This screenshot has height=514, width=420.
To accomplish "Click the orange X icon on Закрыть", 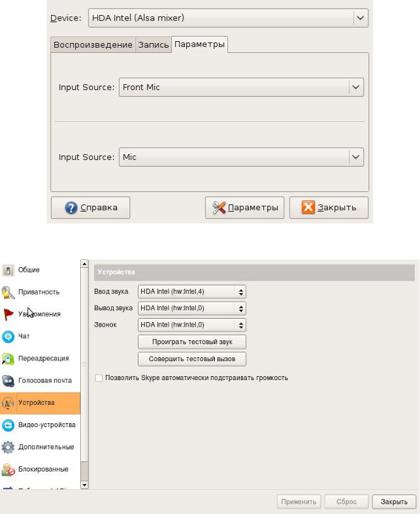I will coord(308,207).
